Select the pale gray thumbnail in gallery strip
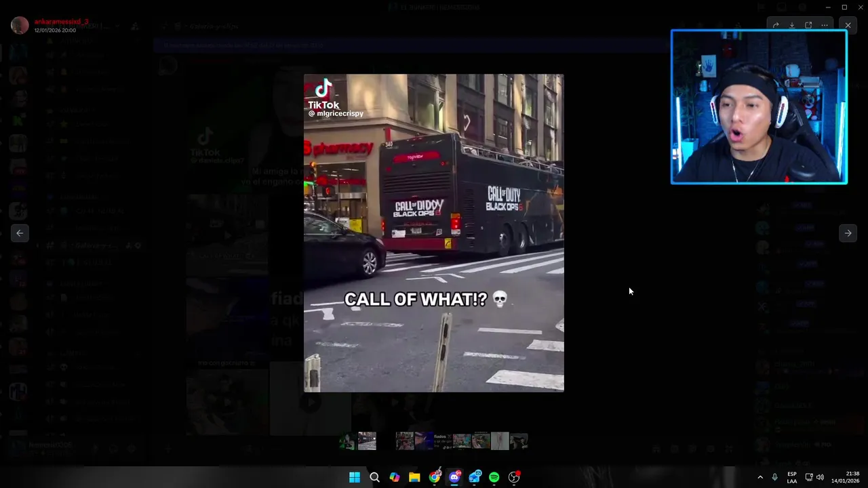The height and width of the screenshot is (488, 868). 500,441
